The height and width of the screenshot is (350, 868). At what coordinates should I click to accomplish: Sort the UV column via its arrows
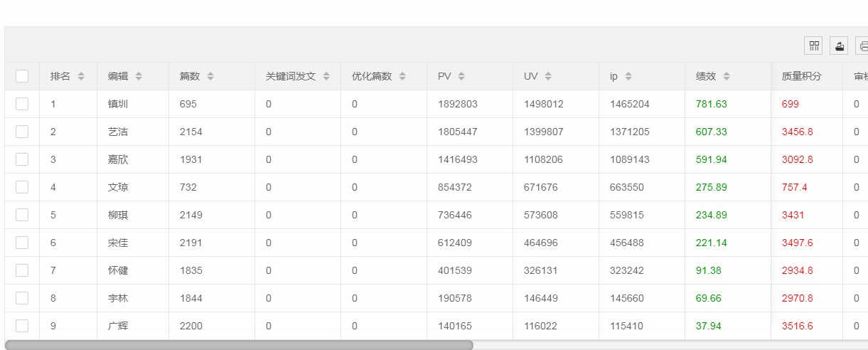(548, 76)
